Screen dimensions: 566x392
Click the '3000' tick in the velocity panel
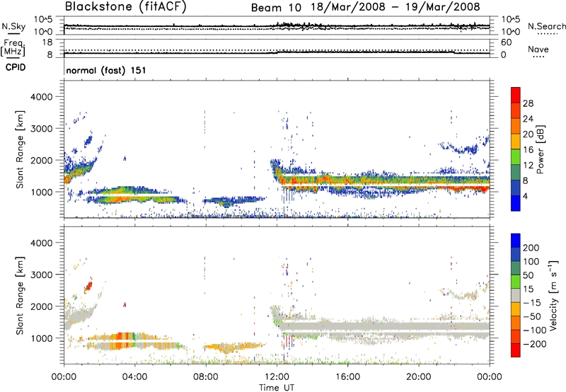[x=41, y=275]
